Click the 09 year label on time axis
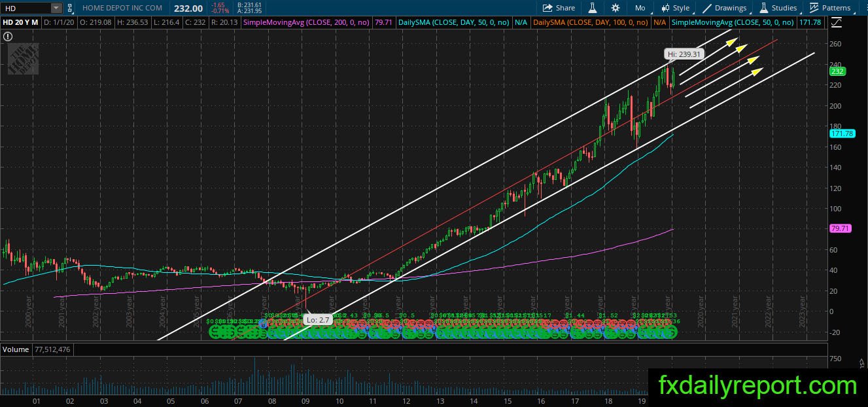Screen dimensions: 868x407 pos(305,400)
